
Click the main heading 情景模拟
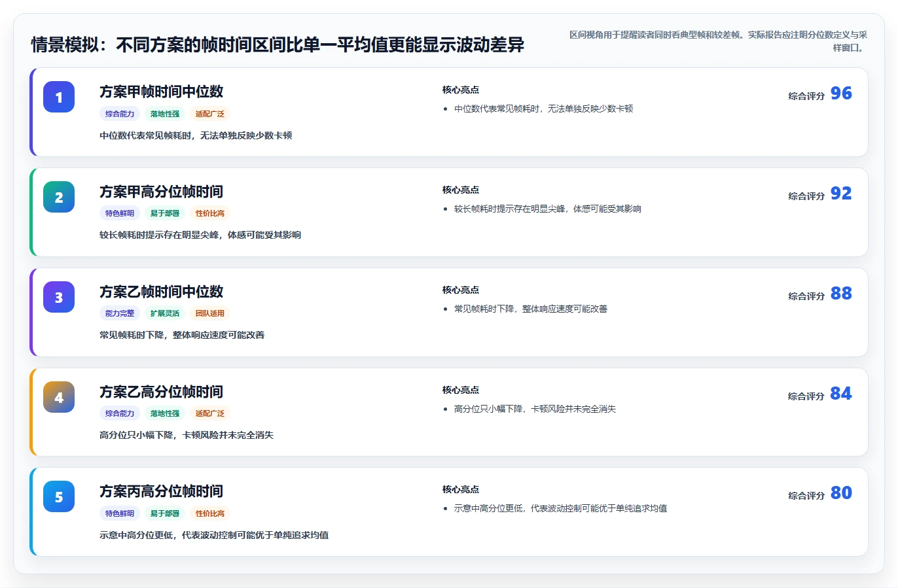point(278,45)
